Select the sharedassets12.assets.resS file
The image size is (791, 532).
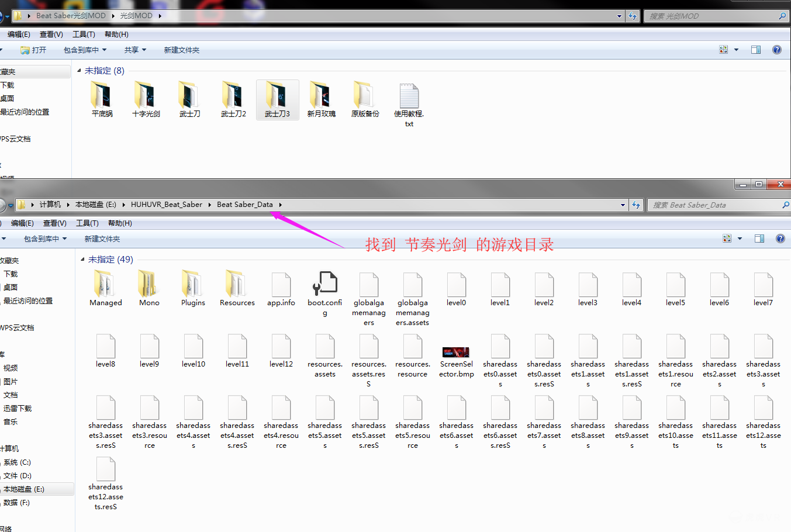click(106, 483)
